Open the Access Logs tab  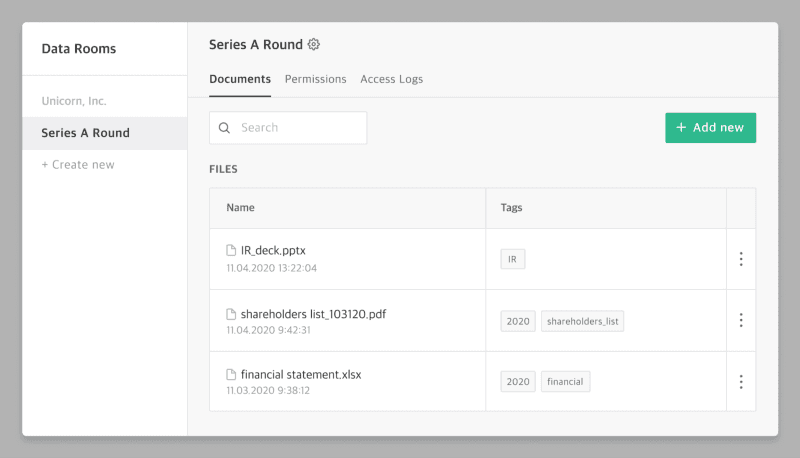coord(391,79)
